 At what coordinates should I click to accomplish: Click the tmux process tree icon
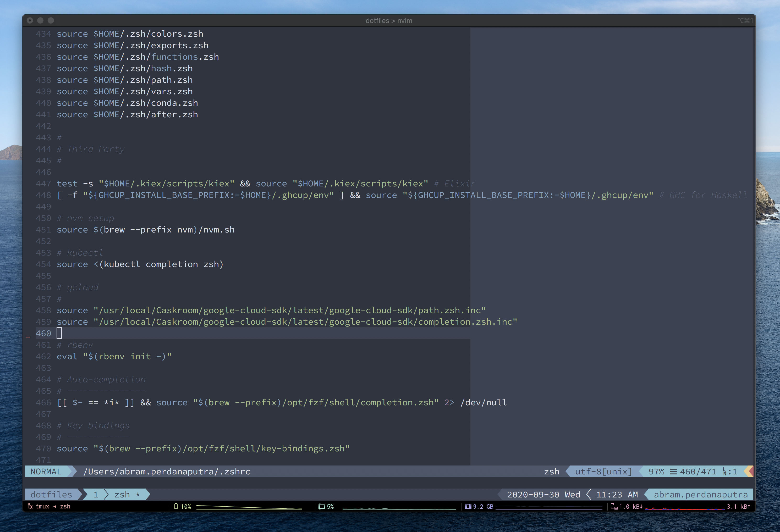click(30, 506)
